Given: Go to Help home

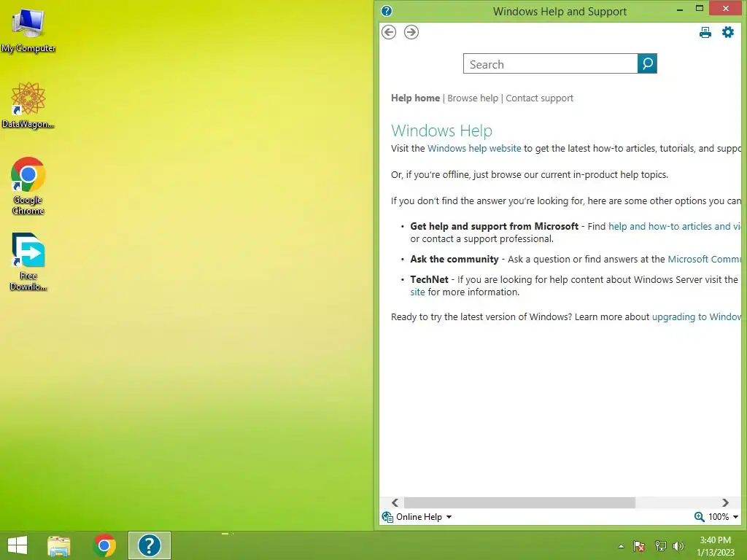Looking at the screenshot, I should [x=415, y=98].
